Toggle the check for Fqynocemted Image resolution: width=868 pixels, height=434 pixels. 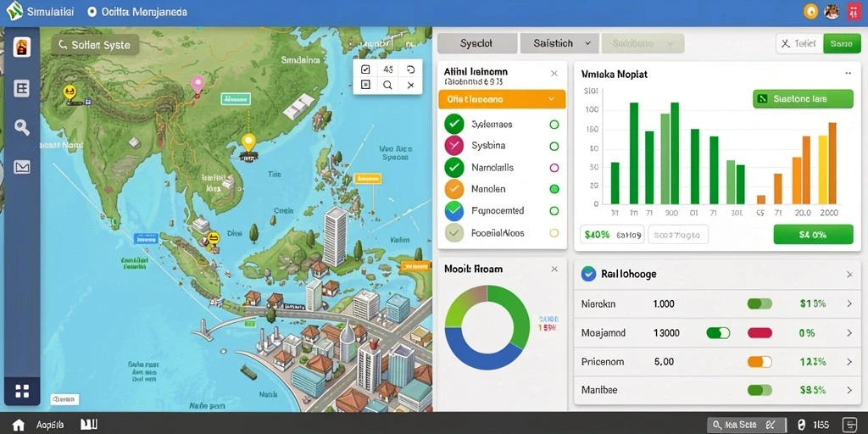[x=454, y=210]
